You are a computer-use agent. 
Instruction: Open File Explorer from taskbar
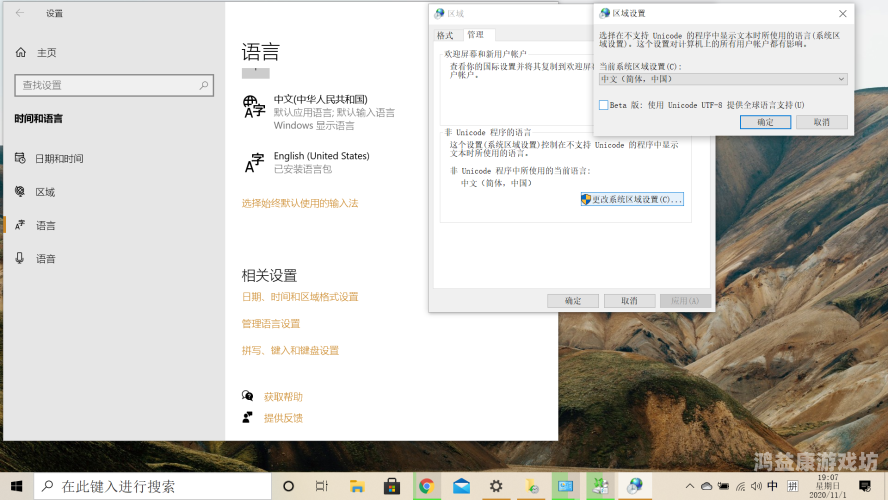pos(357,486)
